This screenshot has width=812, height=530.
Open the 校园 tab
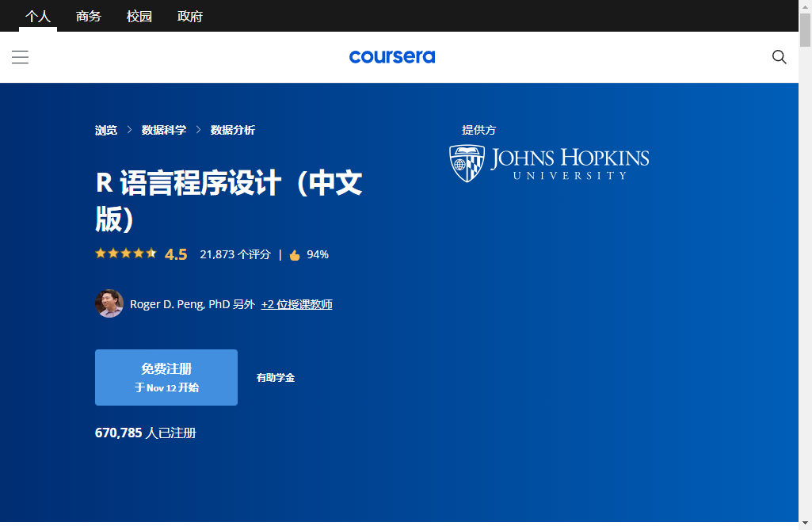(139, 16)
